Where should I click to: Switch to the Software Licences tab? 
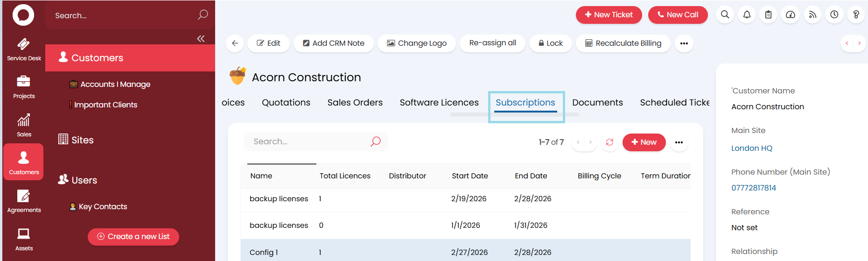(439, 103)
